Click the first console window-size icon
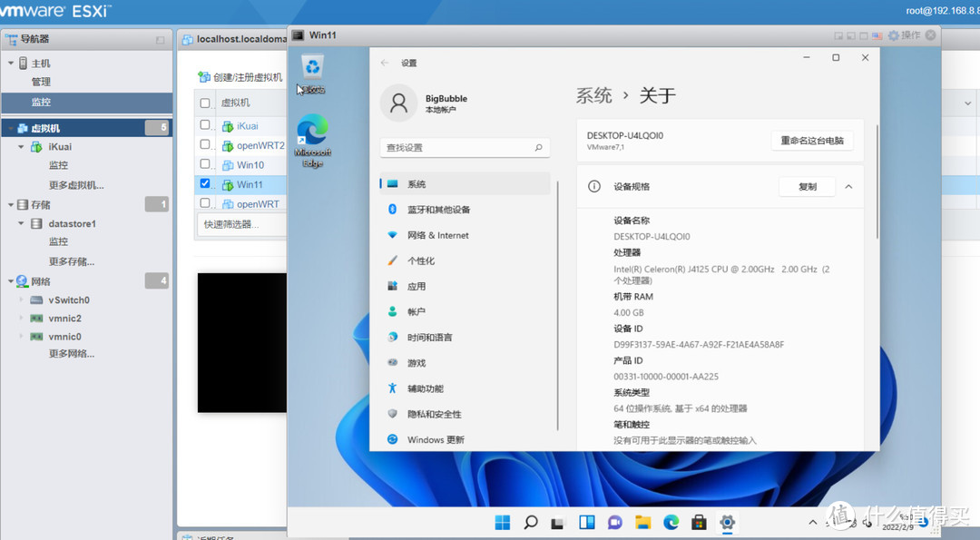Viewport: 980px width, 540px height. [838, 35]
